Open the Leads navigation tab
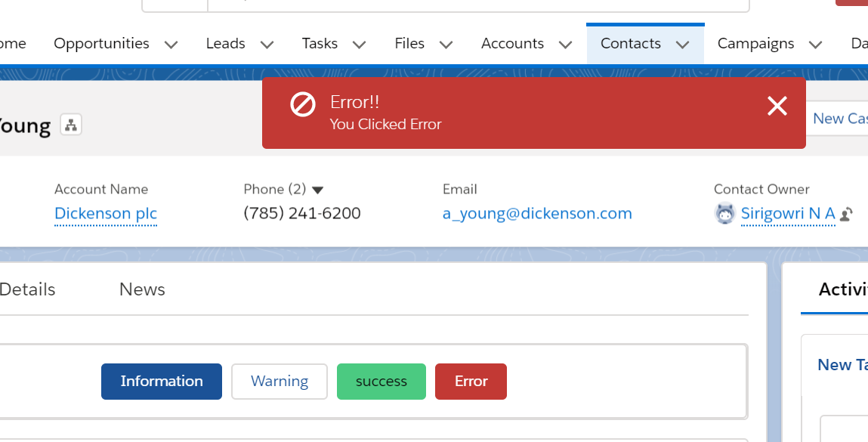This screenshot has height=442, width=868. 225,43
